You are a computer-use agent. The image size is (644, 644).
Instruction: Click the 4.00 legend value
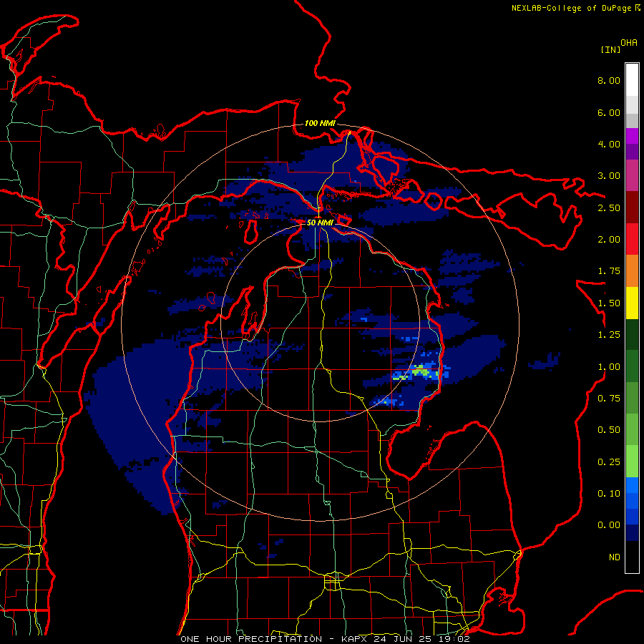(x=609, y=144)
